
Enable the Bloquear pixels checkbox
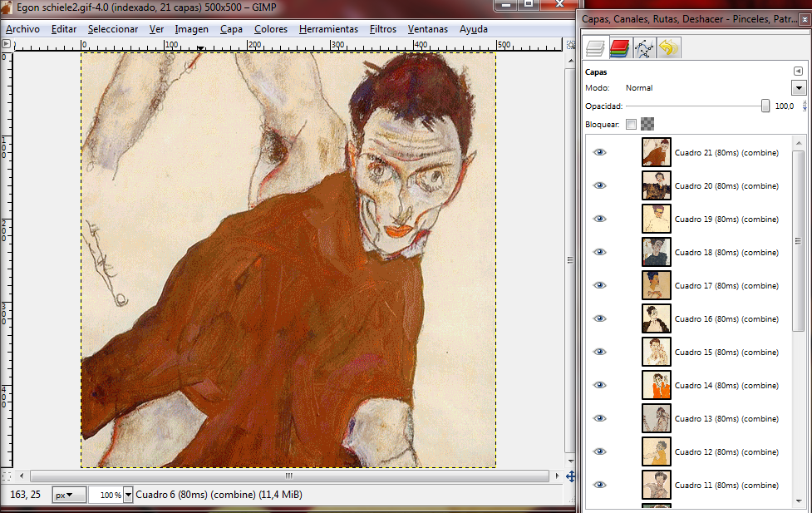coord(631,125)
